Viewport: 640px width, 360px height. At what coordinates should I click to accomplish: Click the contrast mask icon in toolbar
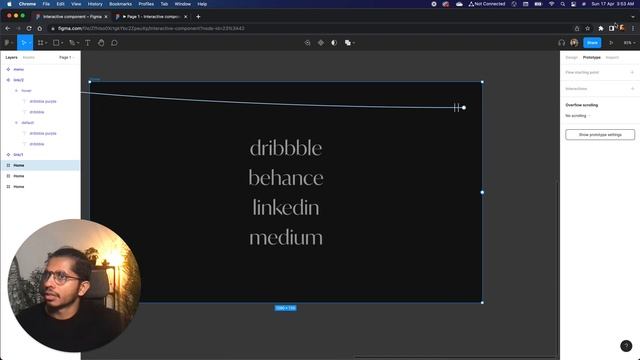point(334,43)
